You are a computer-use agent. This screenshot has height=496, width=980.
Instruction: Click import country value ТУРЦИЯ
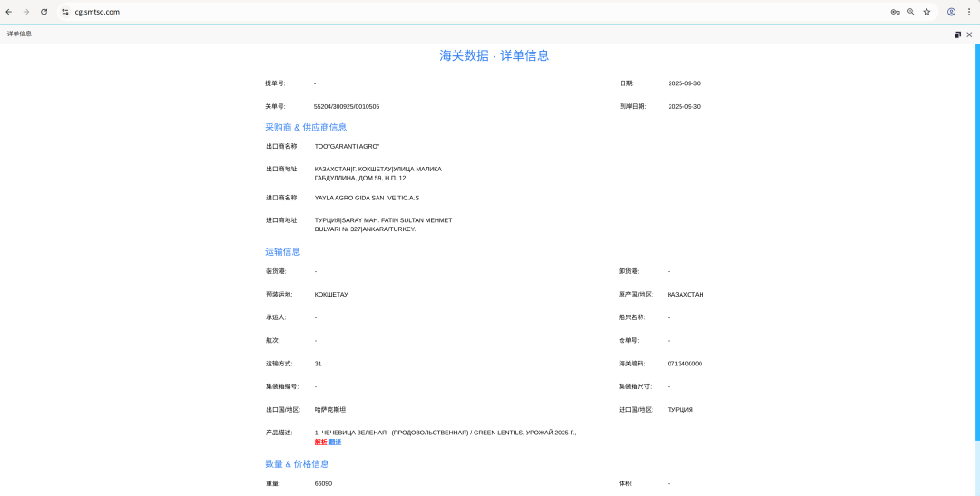coord(680,410)
